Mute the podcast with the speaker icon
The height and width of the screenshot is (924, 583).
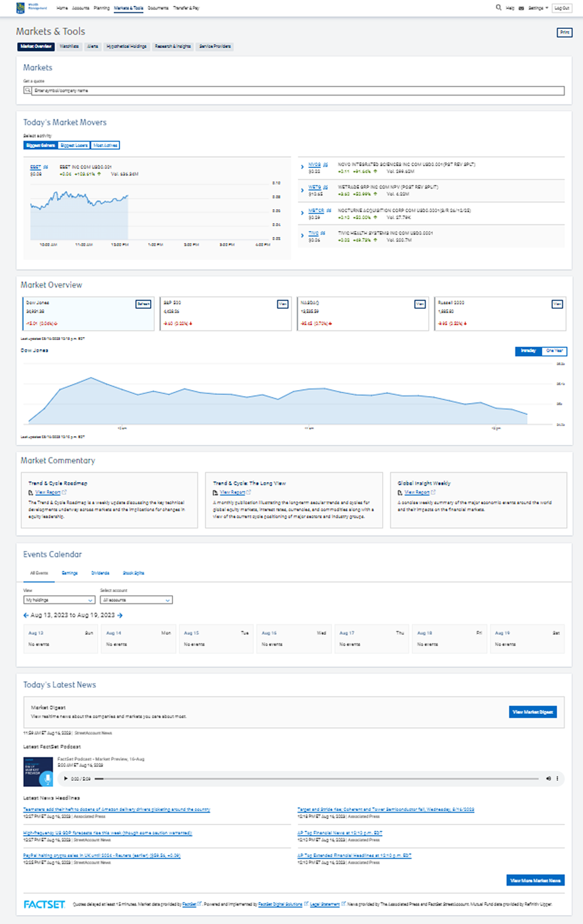tap(548, 778)
